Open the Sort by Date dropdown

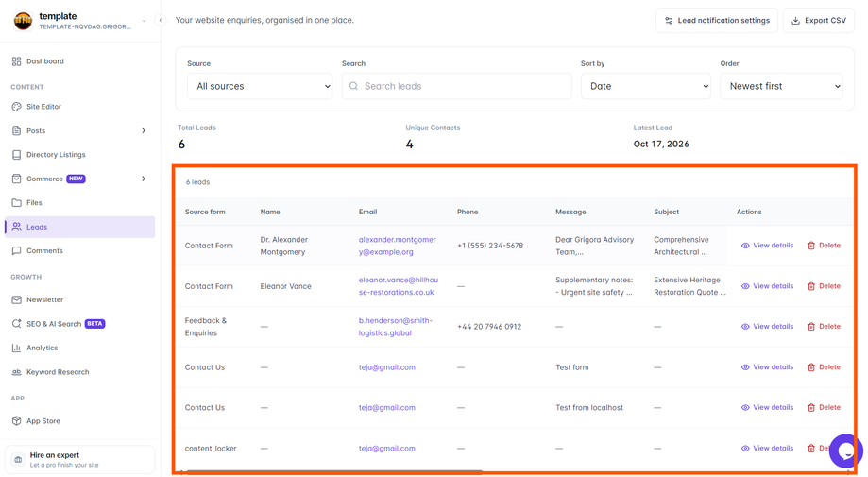[x=646, y=86]
